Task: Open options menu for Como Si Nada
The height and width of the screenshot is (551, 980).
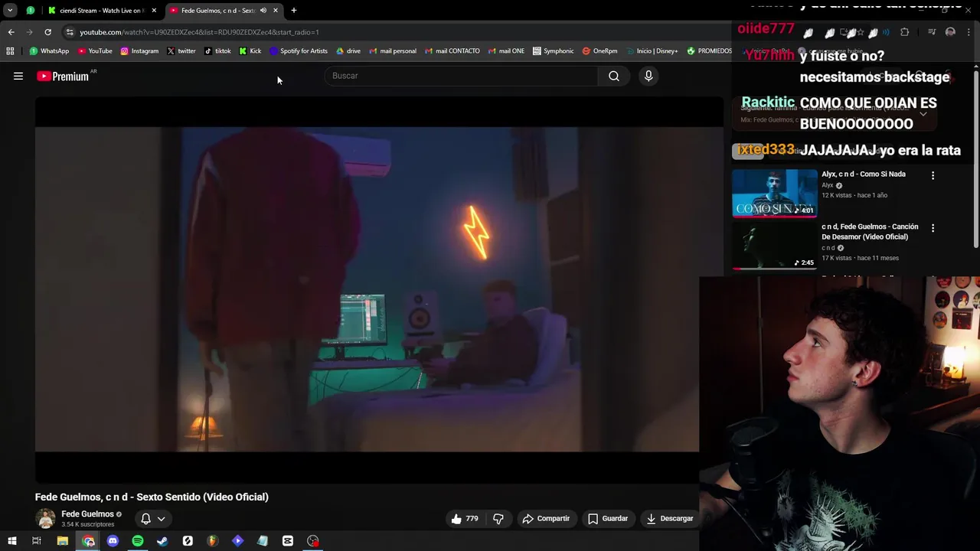Action: (933, 175)
